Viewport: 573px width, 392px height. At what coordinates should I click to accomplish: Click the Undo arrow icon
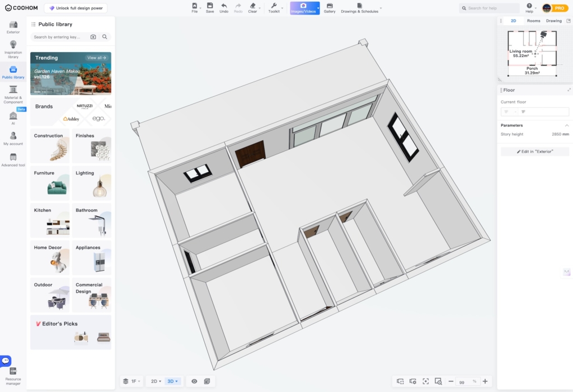click(x=224, y=6)
